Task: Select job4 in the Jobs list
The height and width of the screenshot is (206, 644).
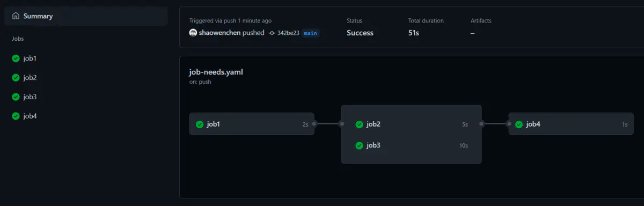Action: point(86,116)
